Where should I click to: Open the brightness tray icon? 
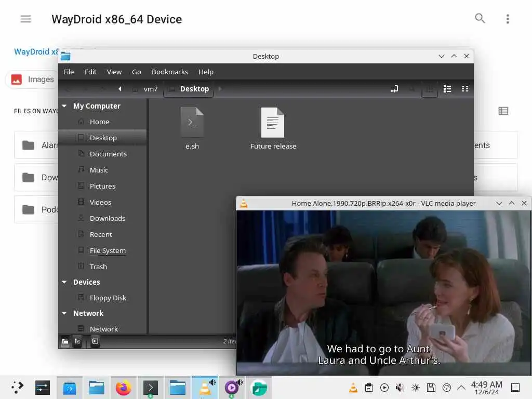coord(416,388)
